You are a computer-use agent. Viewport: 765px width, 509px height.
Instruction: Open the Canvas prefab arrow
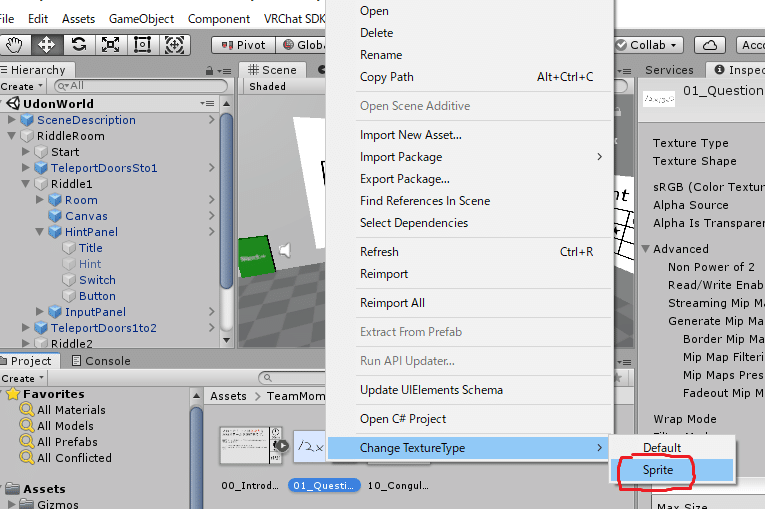[211, 216]
